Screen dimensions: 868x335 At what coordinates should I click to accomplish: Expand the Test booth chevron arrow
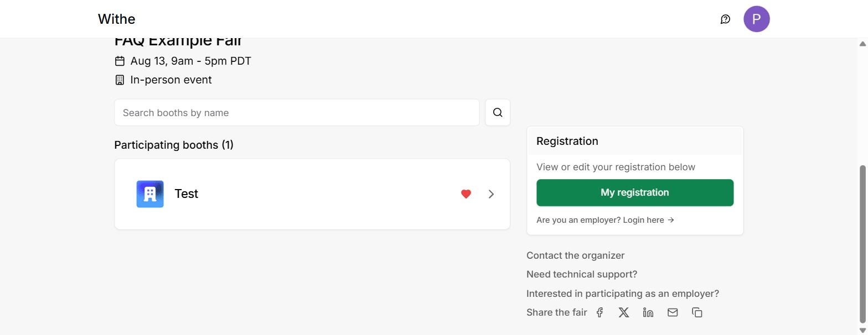point(491,194)
